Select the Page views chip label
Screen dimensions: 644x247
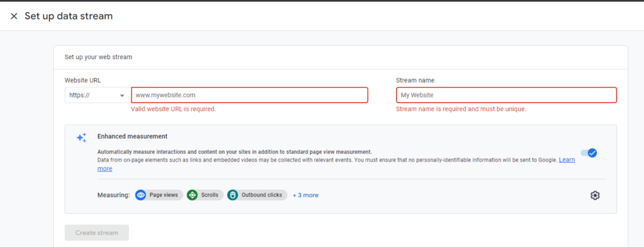164,195
